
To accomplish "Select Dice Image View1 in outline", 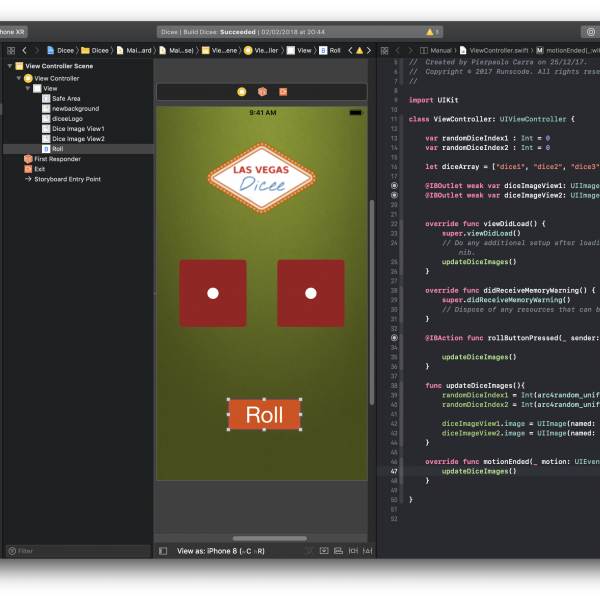I will (78, 129).
